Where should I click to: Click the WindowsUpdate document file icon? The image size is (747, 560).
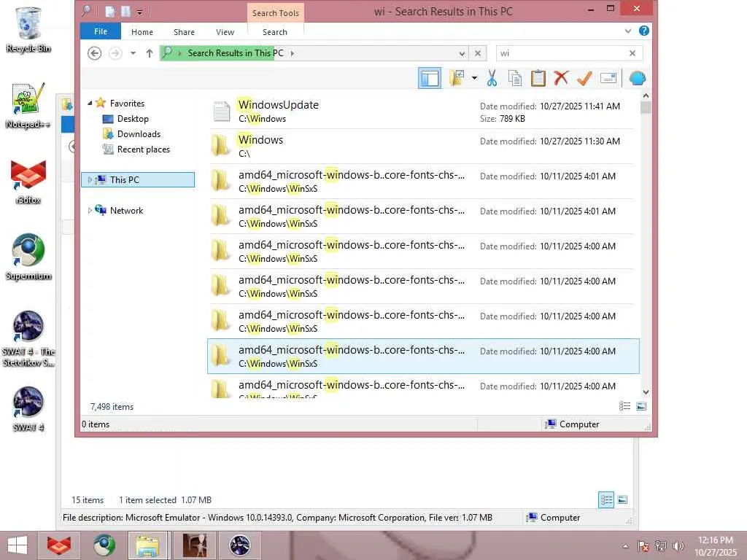[222, 112]
